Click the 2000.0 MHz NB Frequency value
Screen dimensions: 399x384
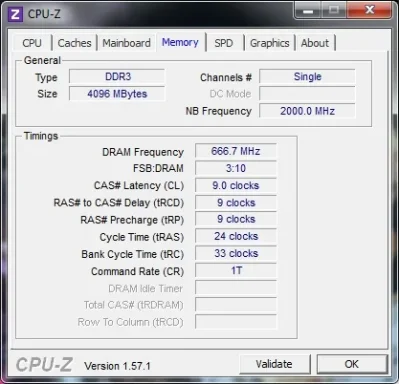click(x=307, y=111)
